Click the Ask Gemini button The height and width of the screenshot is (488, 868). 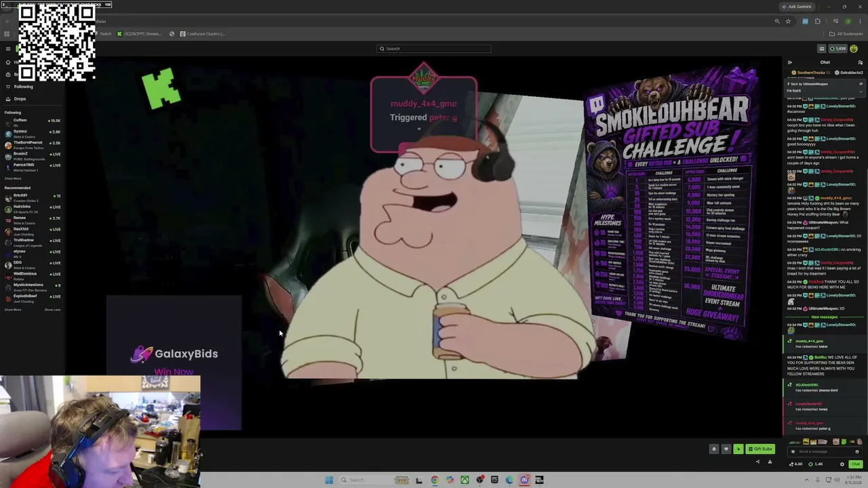tap(797, 7)
